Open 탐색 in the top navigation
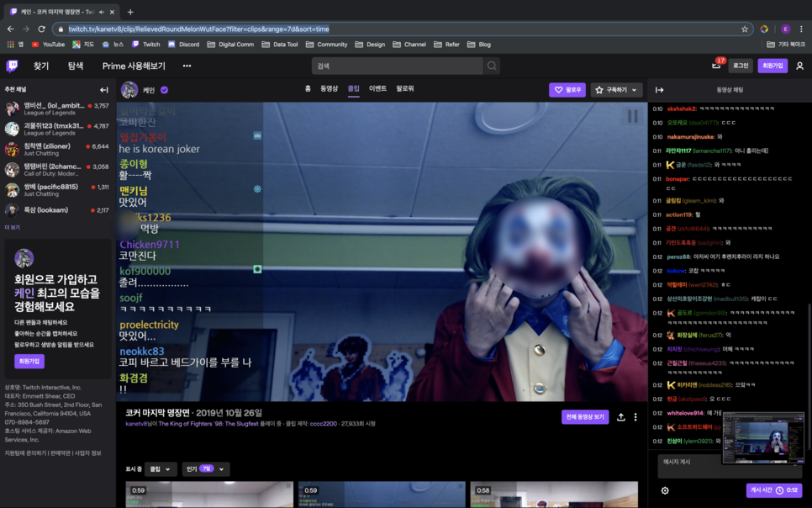812x508 pixels. [76, 66]
